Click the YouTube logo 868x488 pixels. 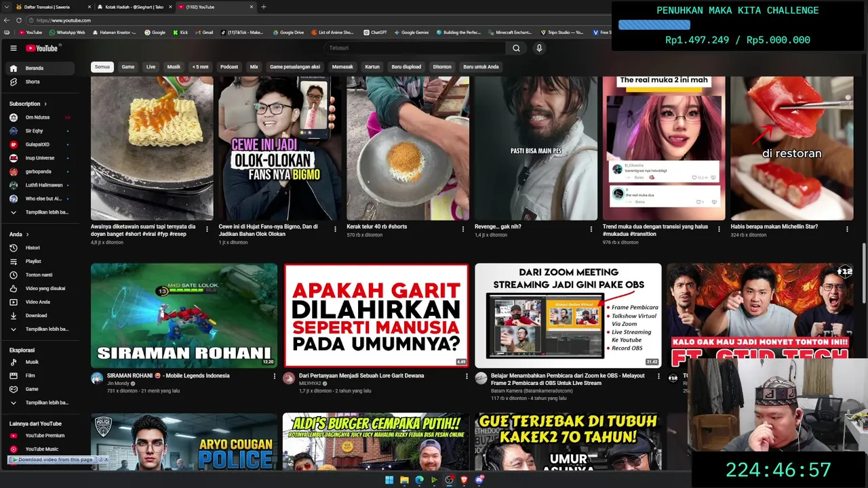pyautogui.click(x=42, y=48)
